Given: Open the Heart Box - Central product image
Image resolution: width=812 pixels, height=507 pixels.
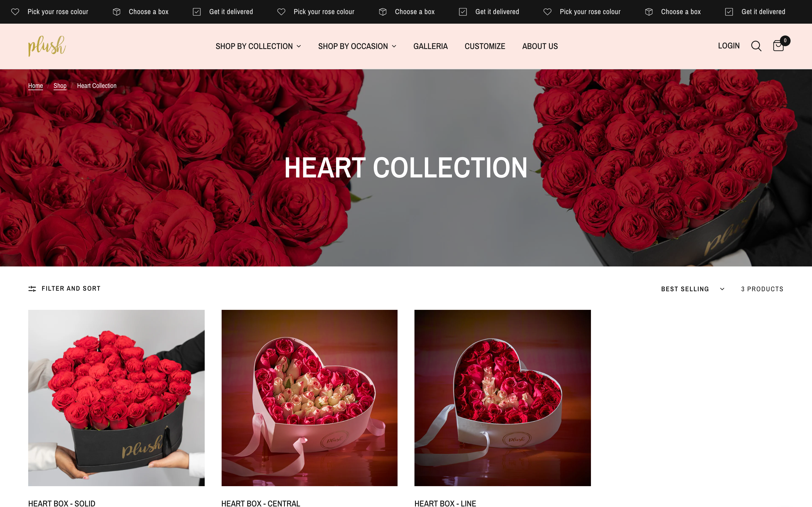Looking at the screenshot, I should click(309, 398).
